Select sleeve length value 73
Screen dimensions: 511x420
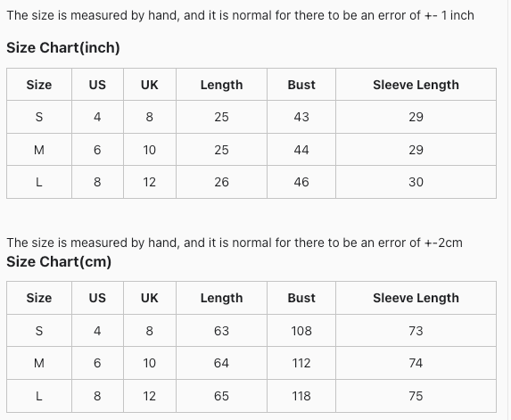pyautogui.click(x=416, y=331)
